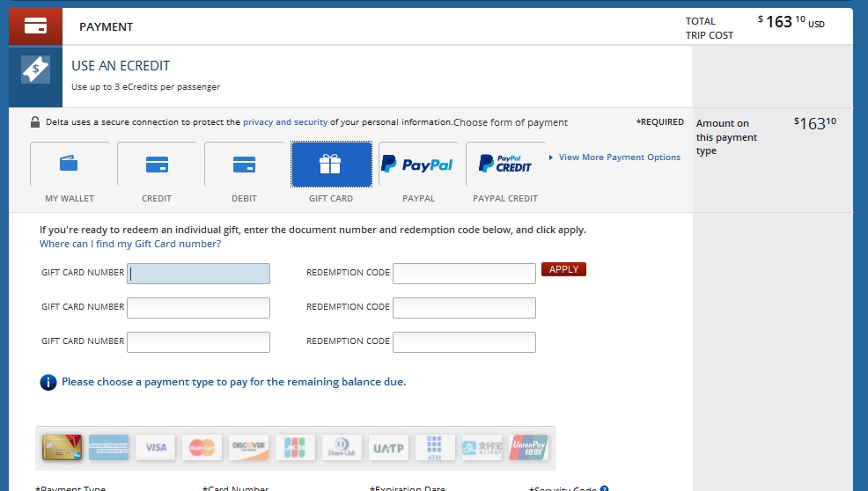Focus the first Gift Card Number field

[198, 274]
